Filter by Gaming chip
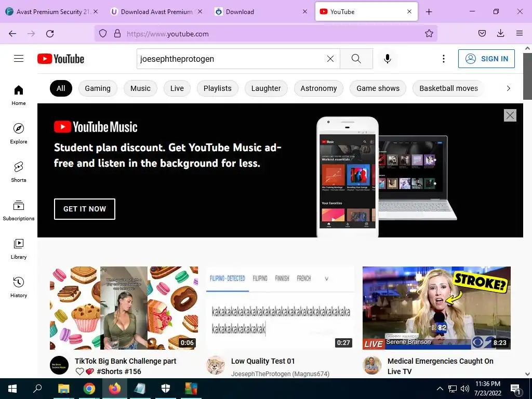Image resolution: width=532 pixels, height=399 pixels. pyautogui.click(x=98, y=88)
